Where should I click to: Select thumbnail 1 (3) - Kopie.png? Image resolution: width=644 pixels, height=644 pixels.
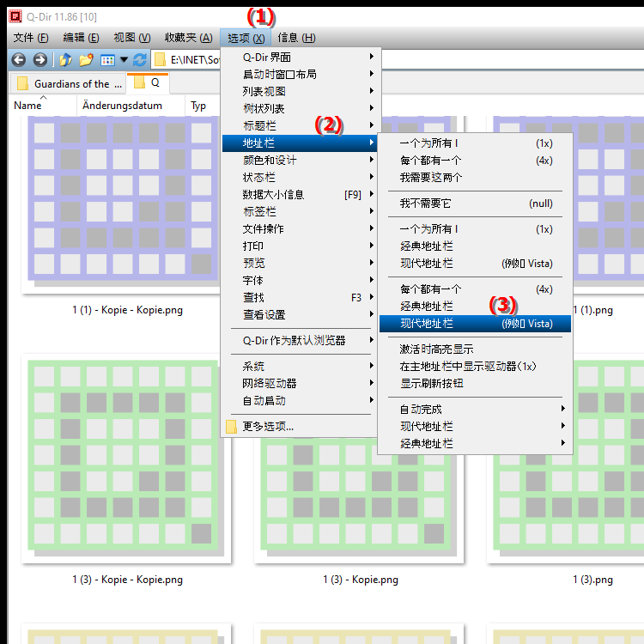360,512
